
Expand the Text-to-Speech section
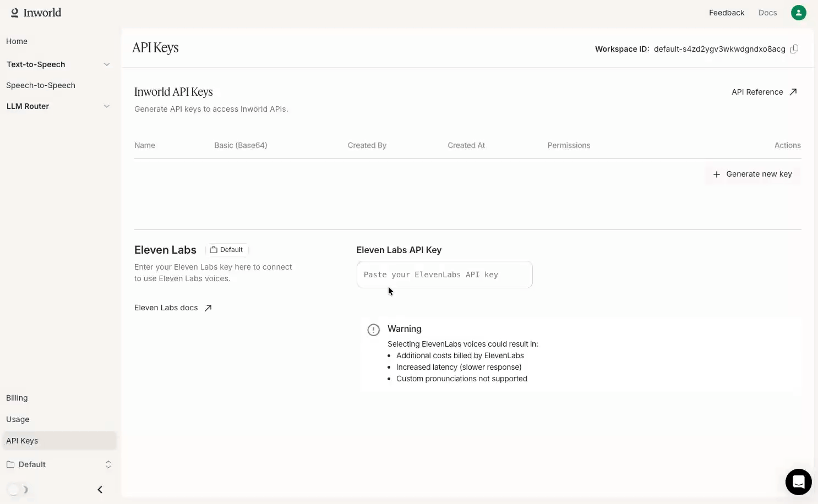(58, 64)
